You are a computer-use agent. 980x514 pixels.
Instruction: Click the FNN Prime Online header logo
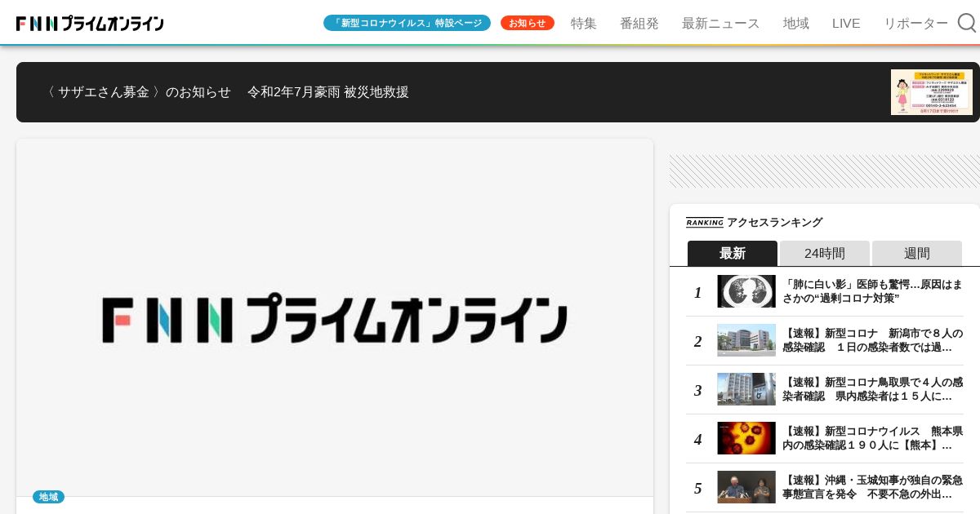pyautogui.click(x=90, y=24)
